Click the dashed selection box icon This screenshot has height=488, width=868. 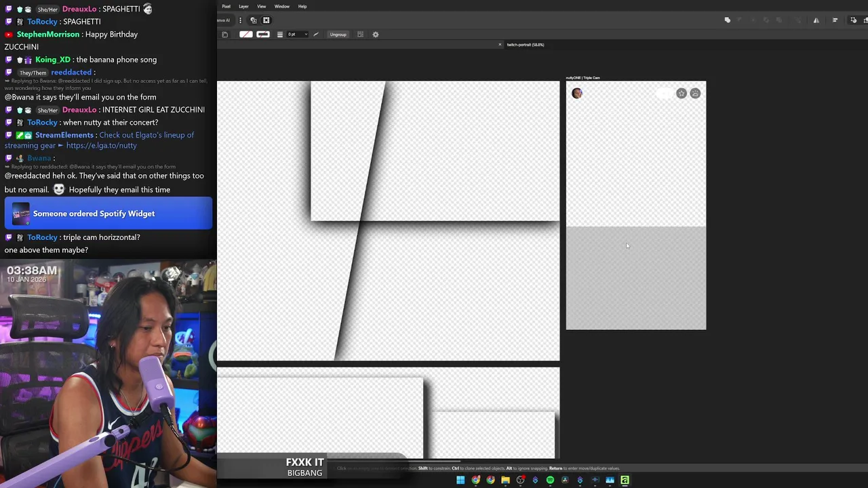pyautogui.click(x=360, y=35)
